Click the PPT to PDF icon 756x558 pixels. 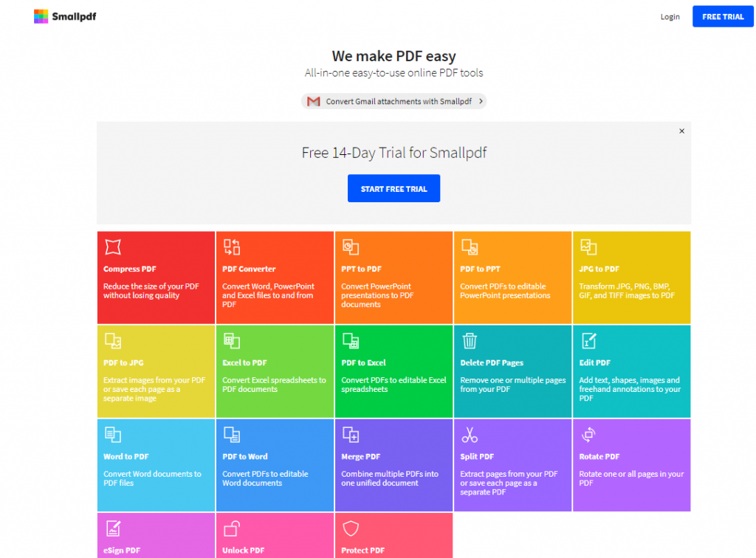coord(351,247)
